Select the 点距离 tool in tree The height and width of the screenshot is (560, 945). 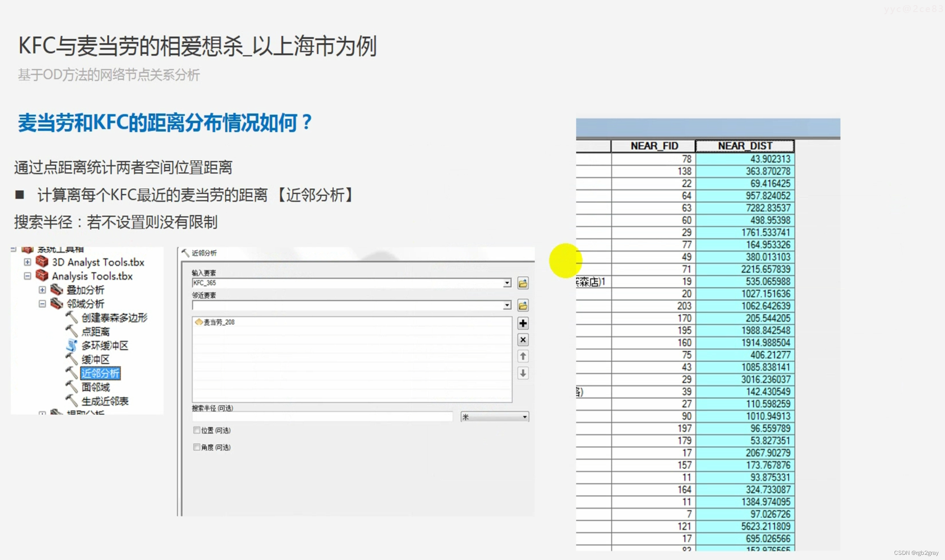click(x=96, y=332)
